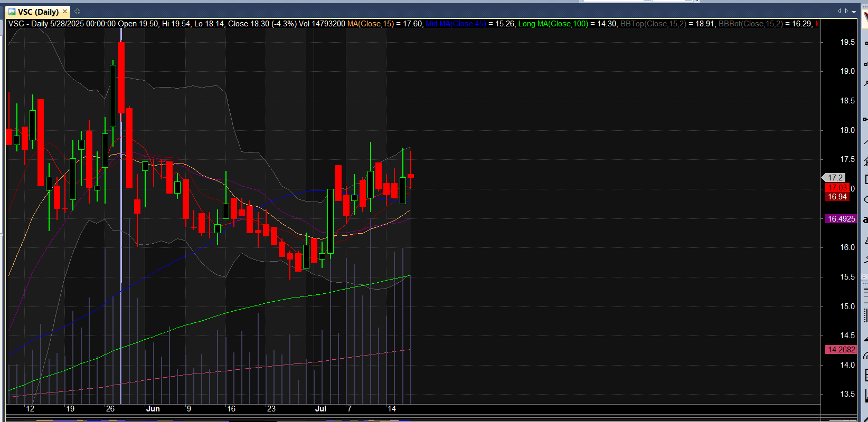868x422 pixels.
Task: Select the BBTop(Close,15,2) legend label
Action: (653, 24)
